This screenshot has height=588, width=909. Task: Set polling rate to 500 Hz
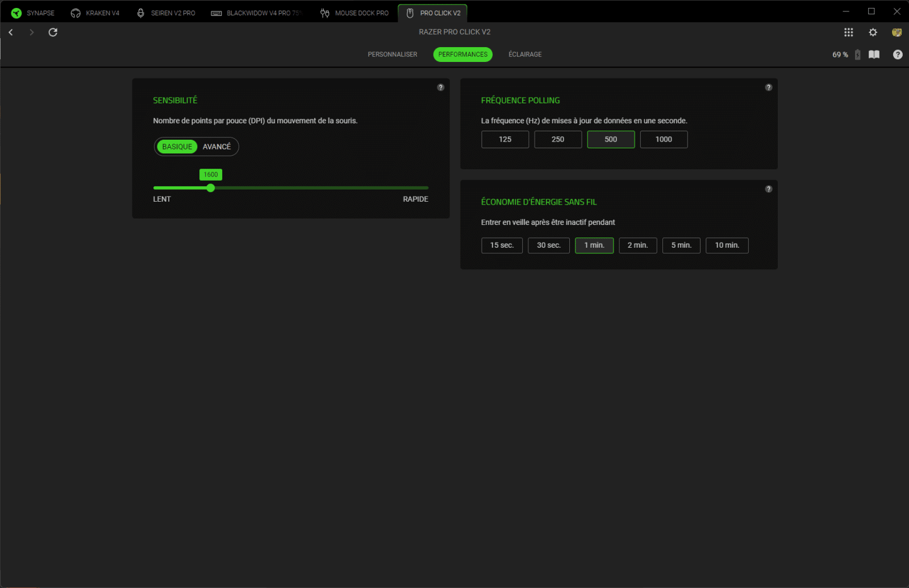coord(611,139)
